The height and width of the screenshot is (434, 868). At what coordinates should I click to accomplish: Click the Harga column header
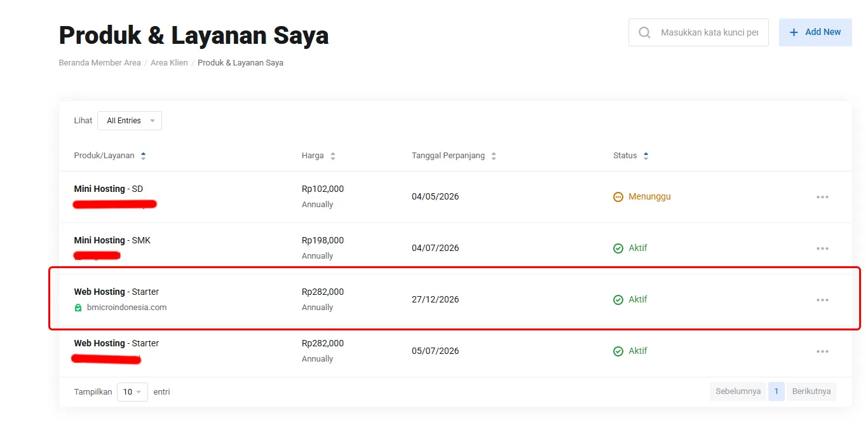pos(313,156)
